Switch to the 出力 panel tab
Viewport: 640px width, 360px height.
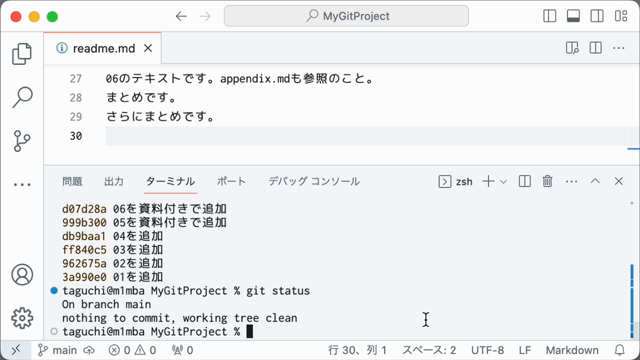pos(114,181)
